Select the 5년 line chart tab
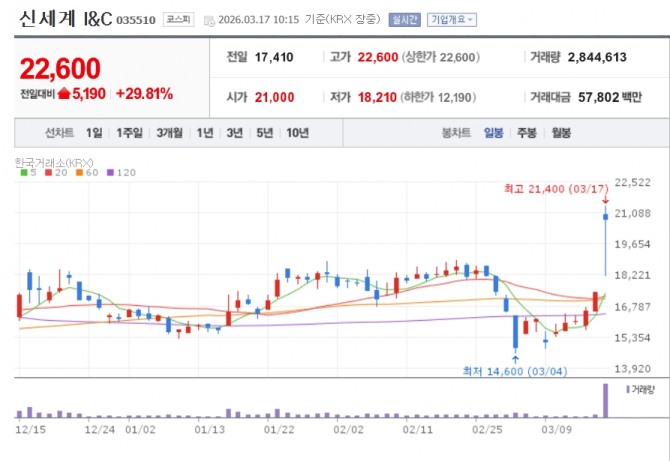The width and height of the screenshot is (670, 461). tap(264, 133)
